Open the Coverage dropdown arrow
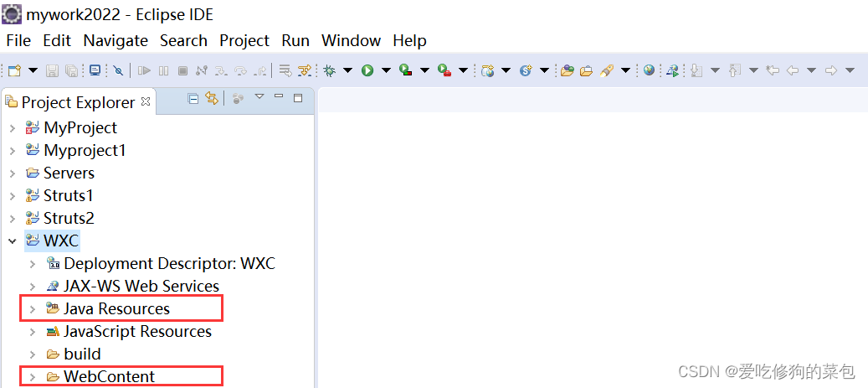This screenshot has height=388, width=868. 424,70
